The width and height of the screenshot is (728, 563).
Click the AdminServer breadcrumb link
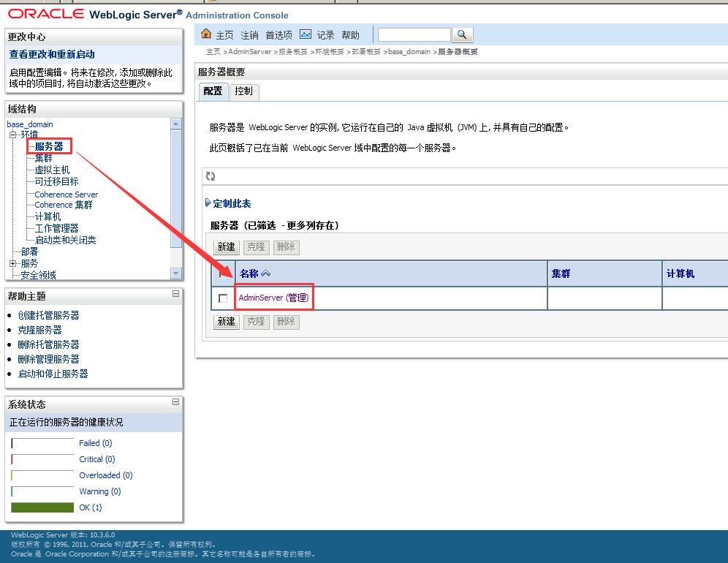[x=250, y=52]
